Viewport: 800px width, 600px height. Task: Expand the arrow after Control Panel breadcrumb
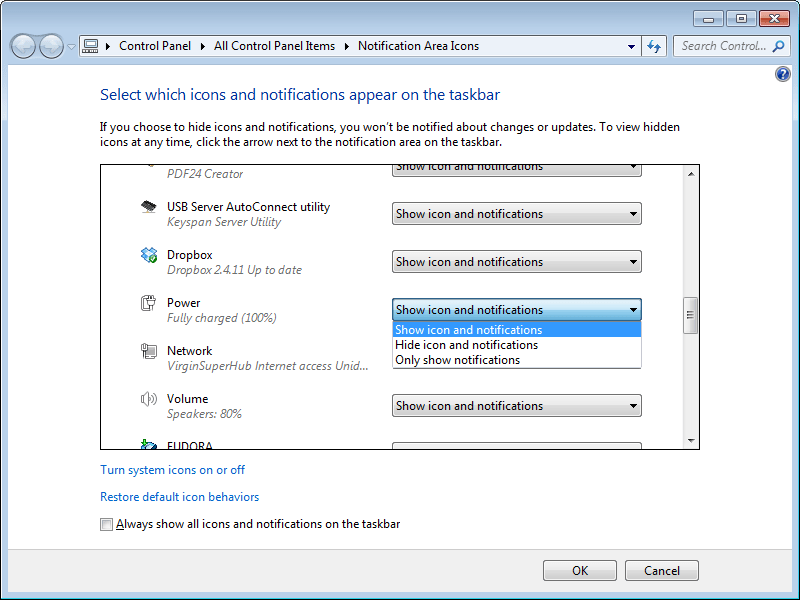203,46
